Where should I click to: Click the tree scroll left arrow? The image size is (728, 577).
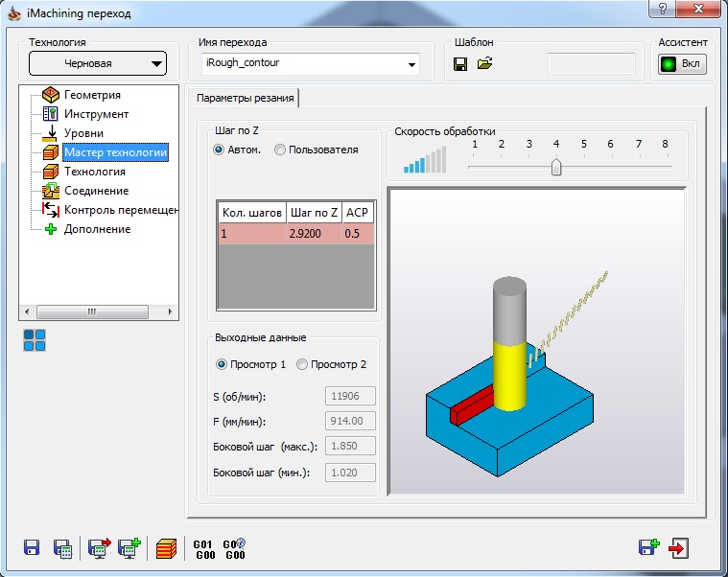[x=27, y=312]
